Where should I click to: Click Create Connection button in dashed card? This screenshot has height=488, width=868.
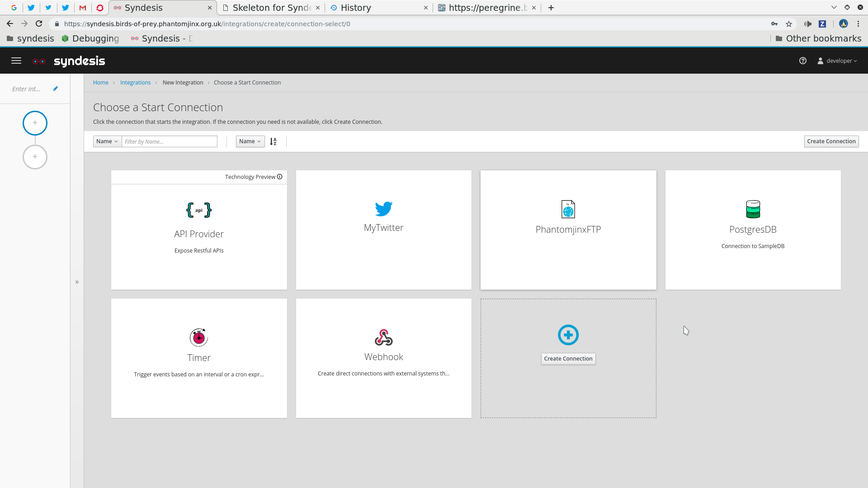568,359
